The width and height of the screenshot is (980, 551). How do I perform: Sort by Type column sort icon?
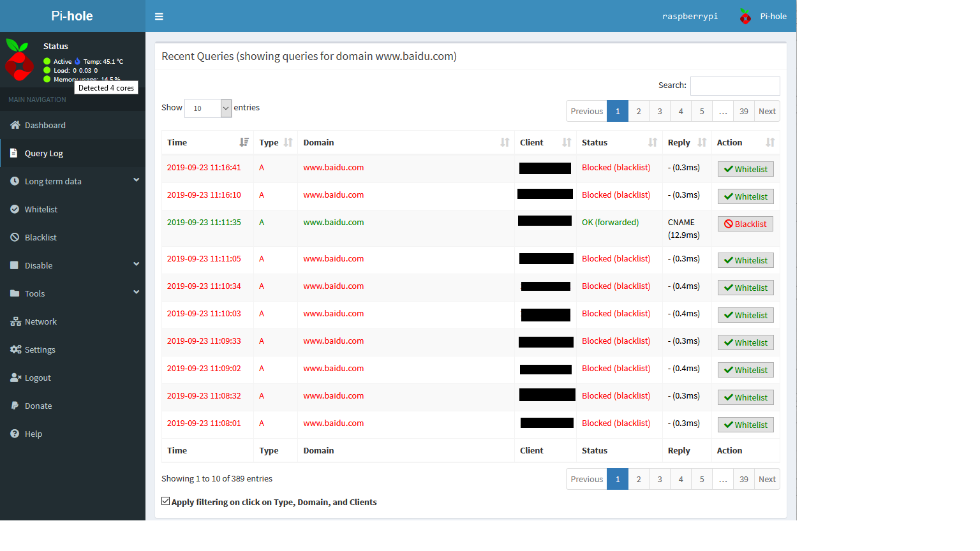[288, 142]
